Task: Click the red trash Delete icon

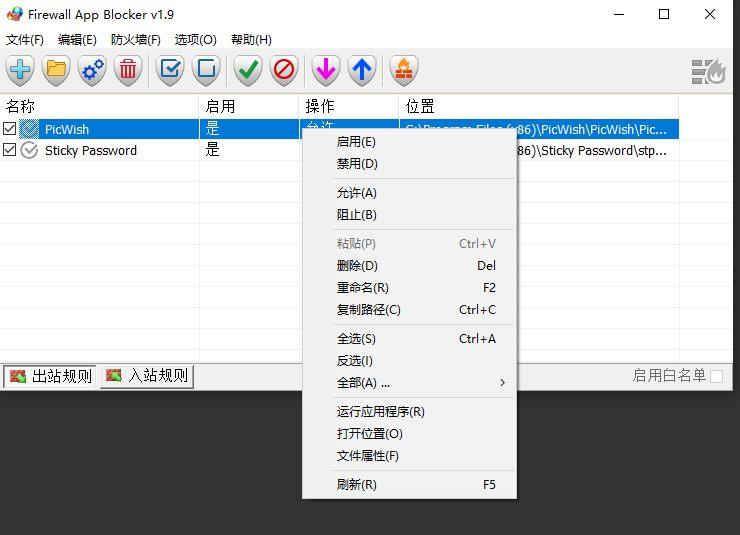Action: [128, 70]
